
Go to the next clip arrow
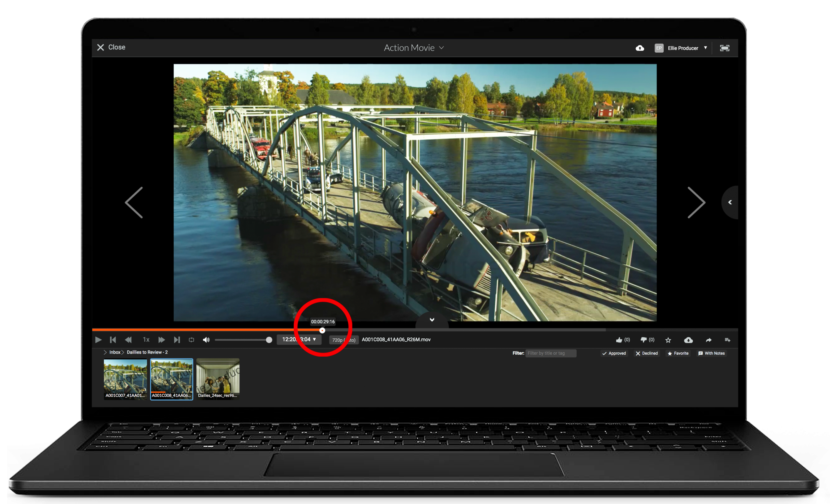(696, 203)
